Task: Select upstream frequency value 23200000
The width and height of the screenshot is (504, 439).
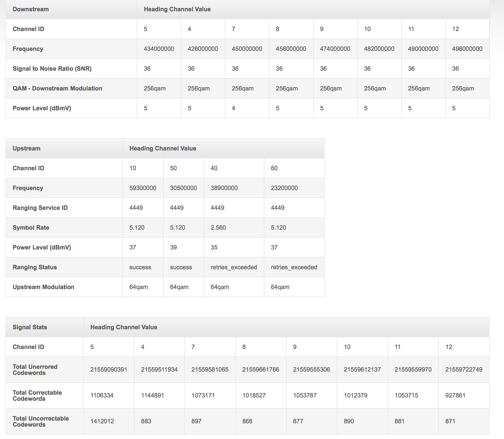Action: click(x=284, y=188)
